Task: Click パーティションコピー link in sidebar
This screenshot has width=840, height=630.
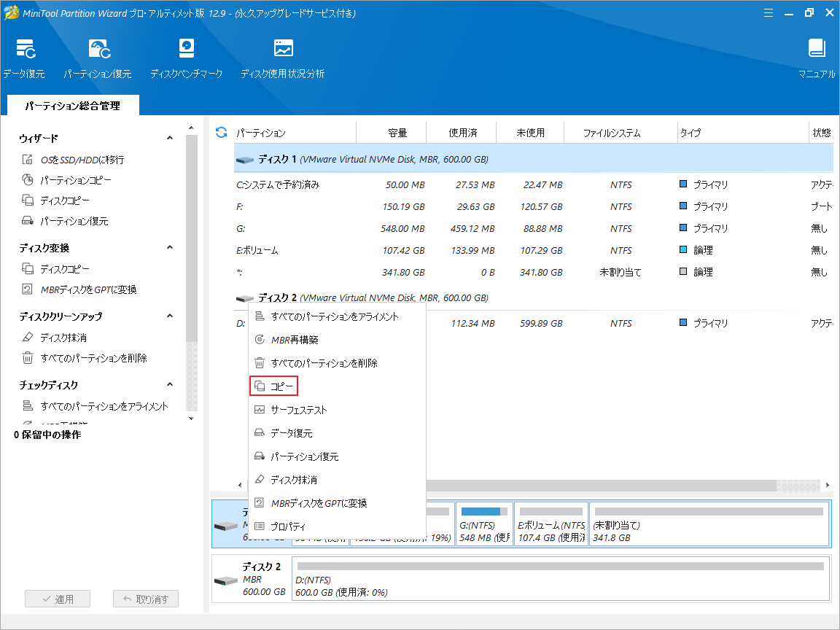Action: [x=76, y=180]
